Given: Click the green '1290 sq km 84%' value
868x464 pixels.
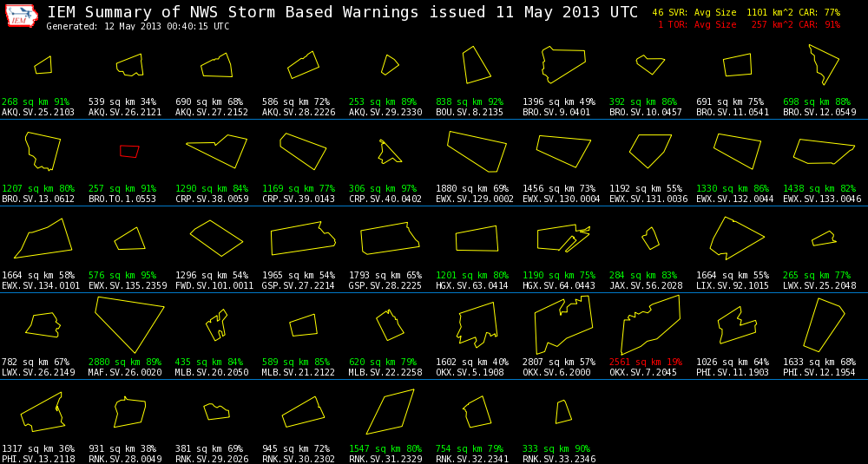Looking at the screenshot, I should [212, 188].
